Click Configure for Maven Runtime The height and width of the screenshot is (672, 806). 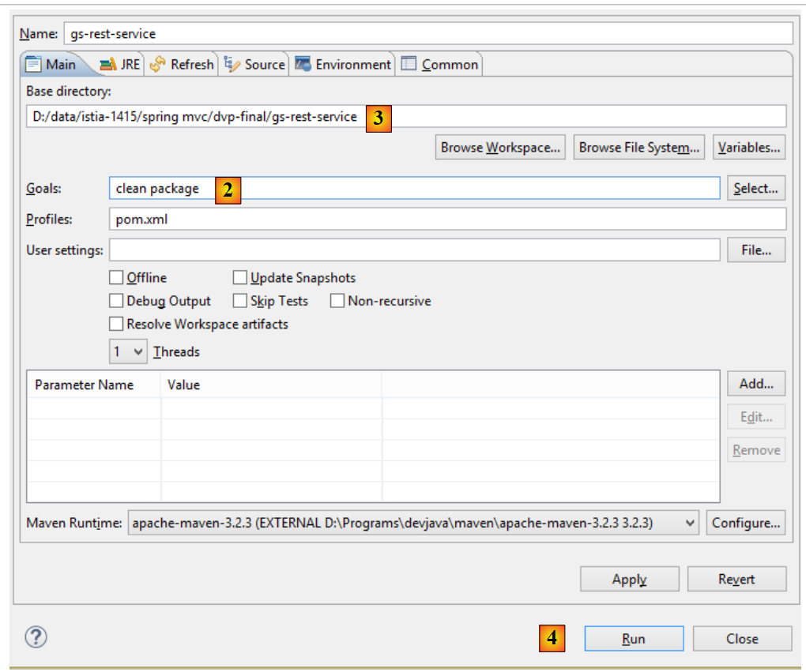coord(746,523)
